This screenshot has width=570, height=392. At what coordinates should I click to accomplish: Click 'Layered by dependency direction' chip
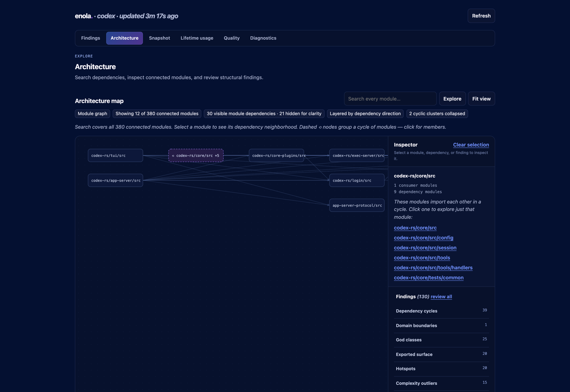[365, 114]
